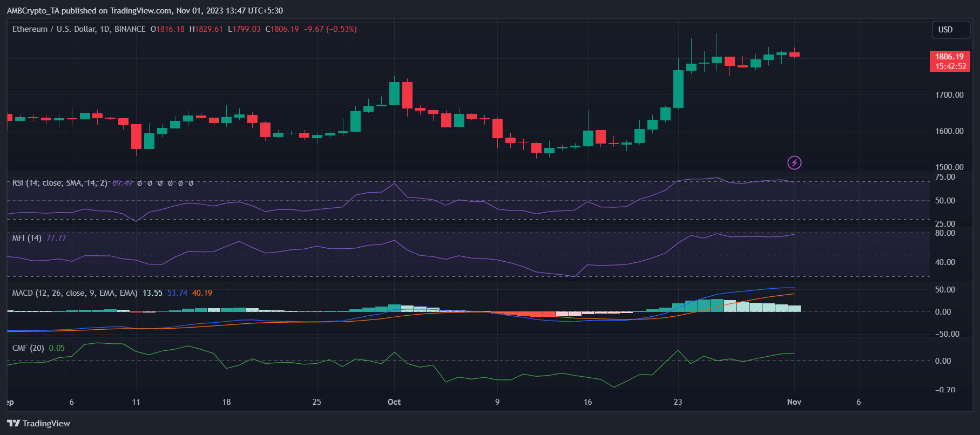Click the MFI value 77.77
Image resolution: width=980 pixels, height=435 pixels.
(56, 238)
